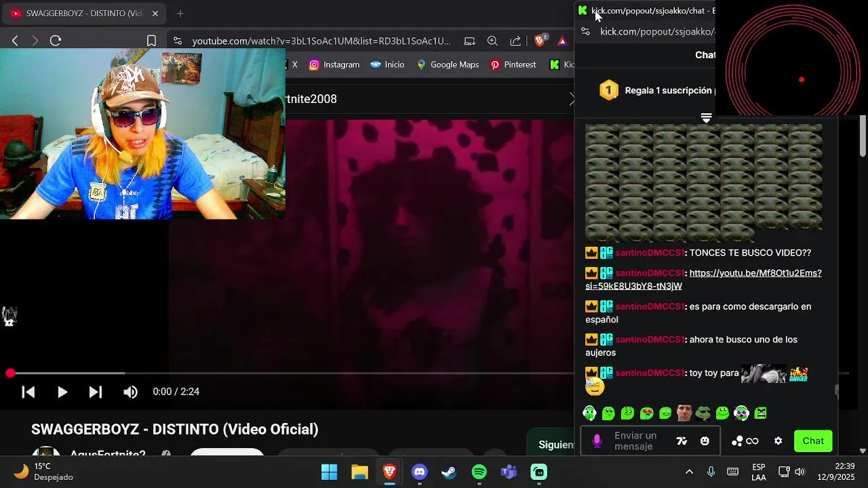The image size is (868, 488).
Task: Open the Inicio bookmark
Action: tap(387, 64)
